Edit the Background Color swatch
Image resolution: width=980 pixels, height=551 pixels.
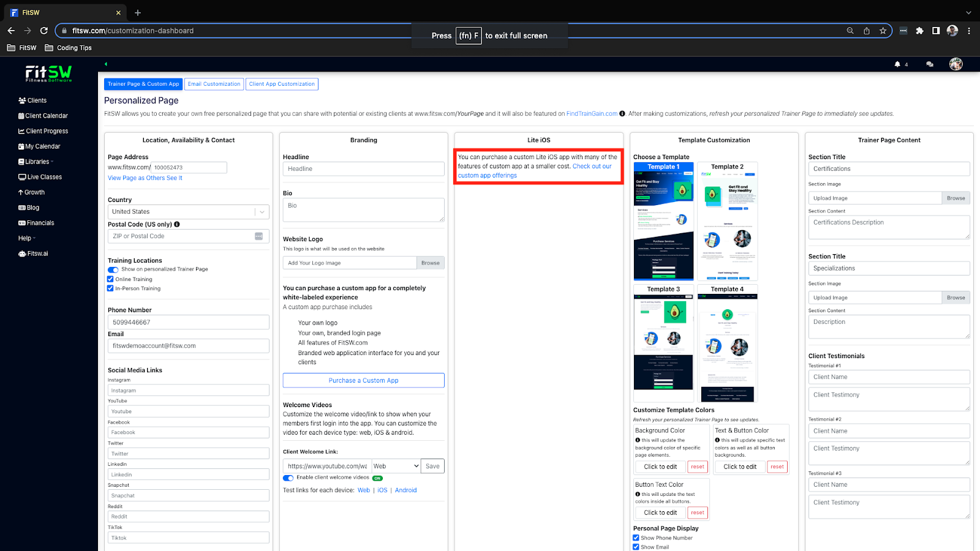coord(660,467)
